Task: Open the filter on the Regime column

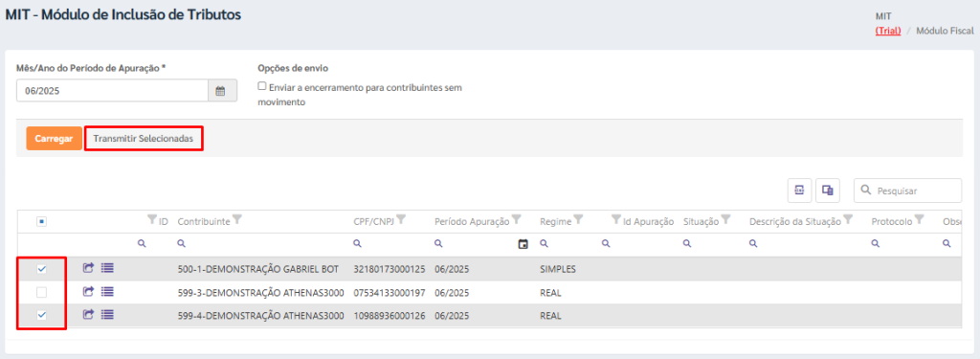Action: (x=579, y=219)
